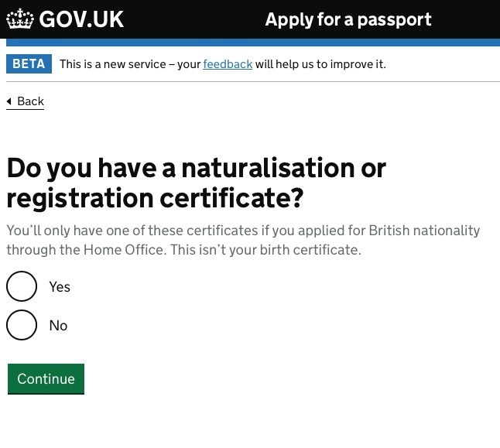500x448 pixels.
Task: Click 'registration certificate?' in the heading
Action: 155,198
